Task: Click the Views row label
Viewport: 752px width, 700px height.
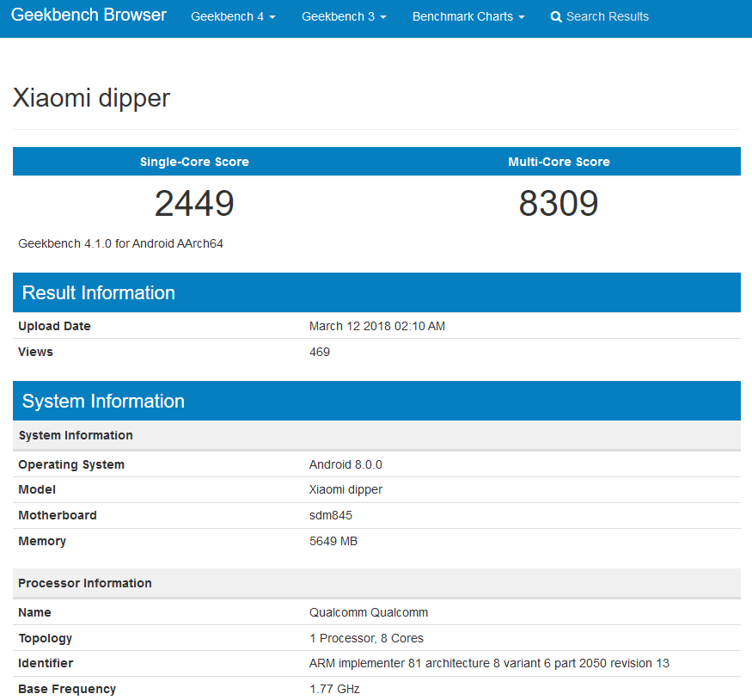Action: click(35, 353)
